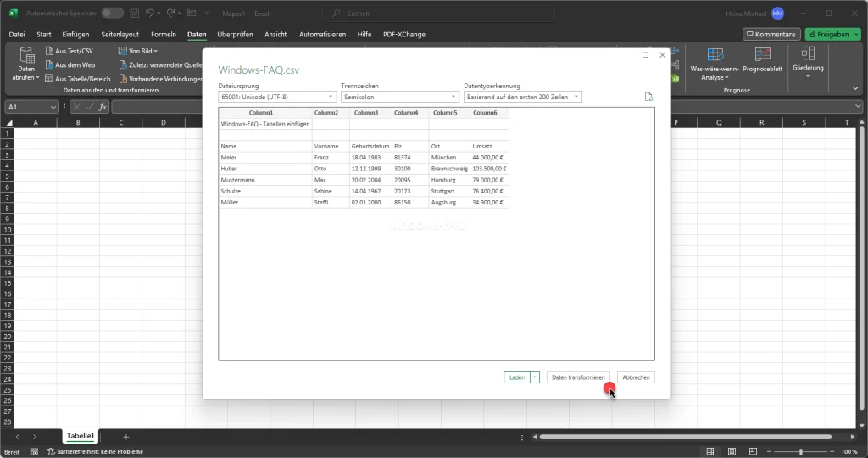Expand the Gliederung group
This screenshot has width=868, height=458.
808,62
